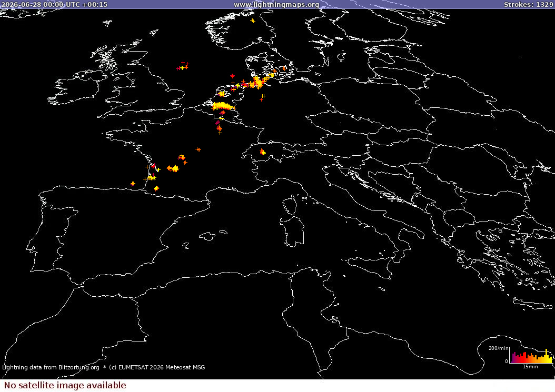This screenshot has height=392, width=555.
Task: Click the lightning strokes in Switzerland
Action: pyautogui.click(x=263, y=152)
